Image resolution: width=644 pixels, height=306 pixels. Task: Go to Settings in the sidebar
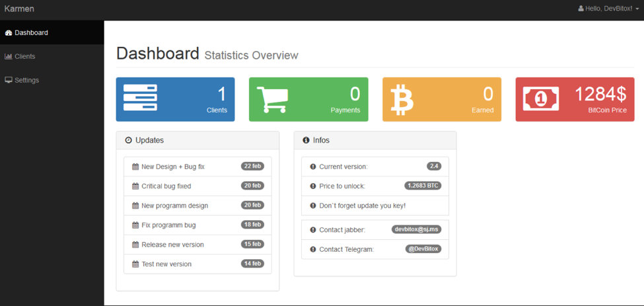click(x=26, y=81)
